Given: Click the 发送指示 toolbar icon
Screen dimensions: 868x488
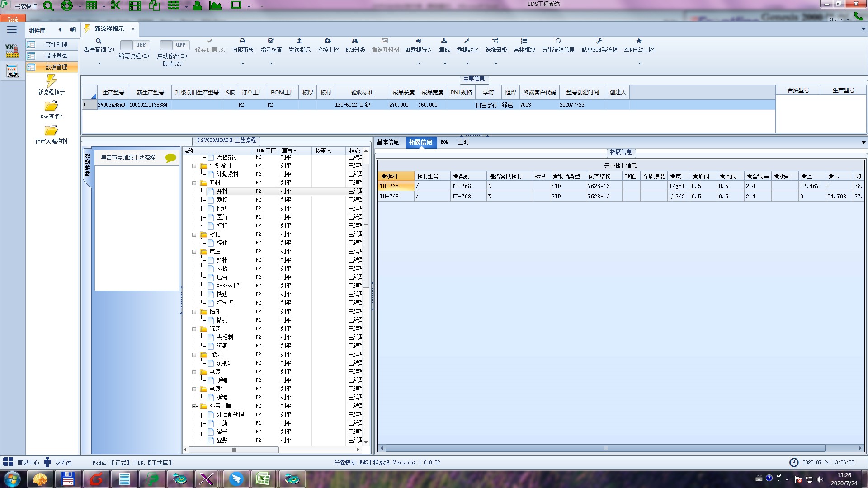Looking at the screenshot, I should tap(299, 41).
